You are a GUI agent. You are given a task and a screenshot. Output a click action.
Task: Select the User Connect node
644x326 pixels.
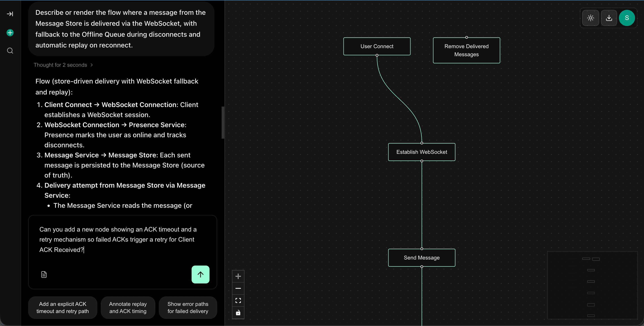click(x=377, y=46)
